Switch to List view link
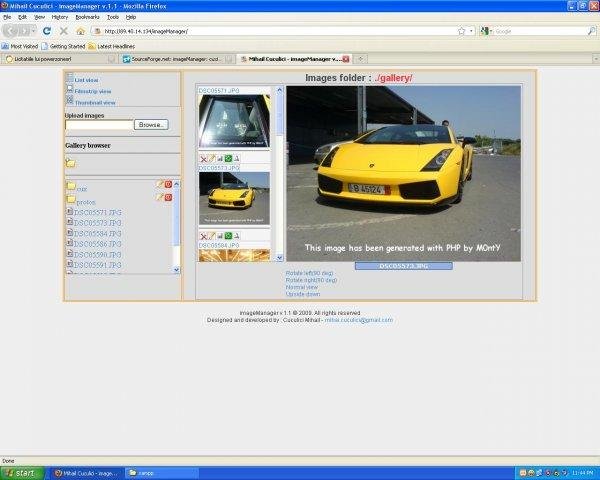The height and width of the screenshot is (480, 600). (x=86, y=80)
